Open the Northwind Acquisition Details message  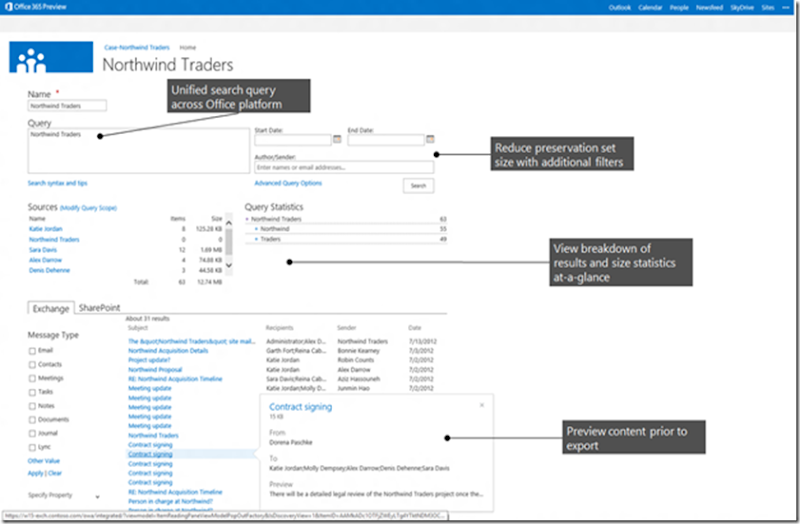point(168,351)
